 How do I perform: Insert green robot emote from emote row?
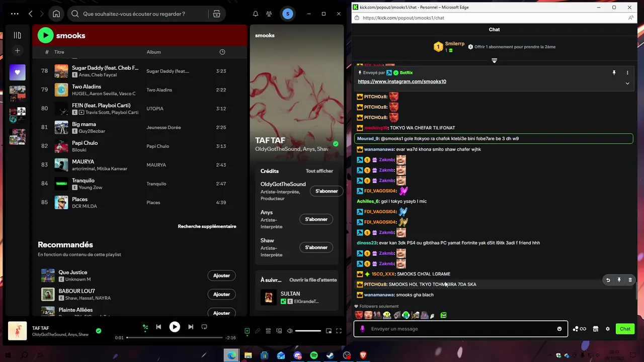pos(443,315)
